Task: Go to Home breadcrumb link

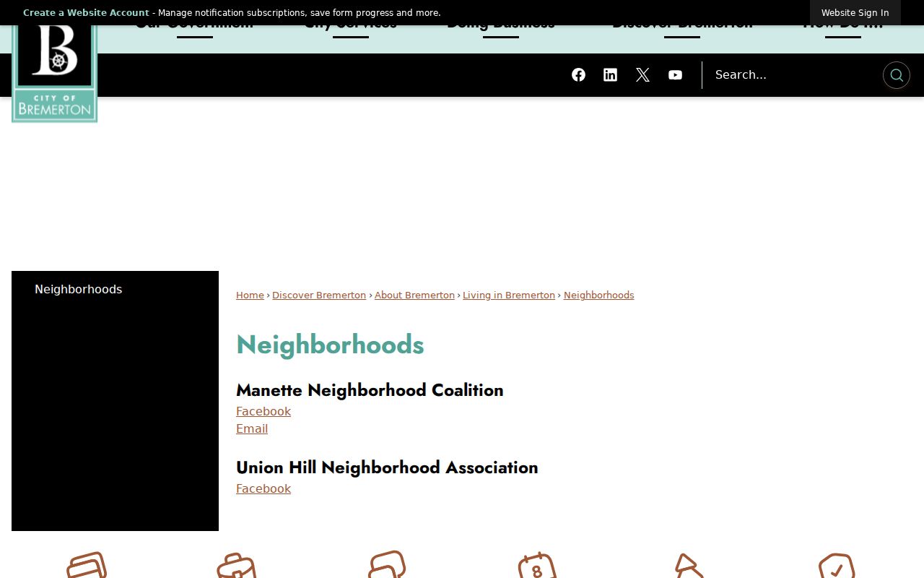Action: coord(250,296)
